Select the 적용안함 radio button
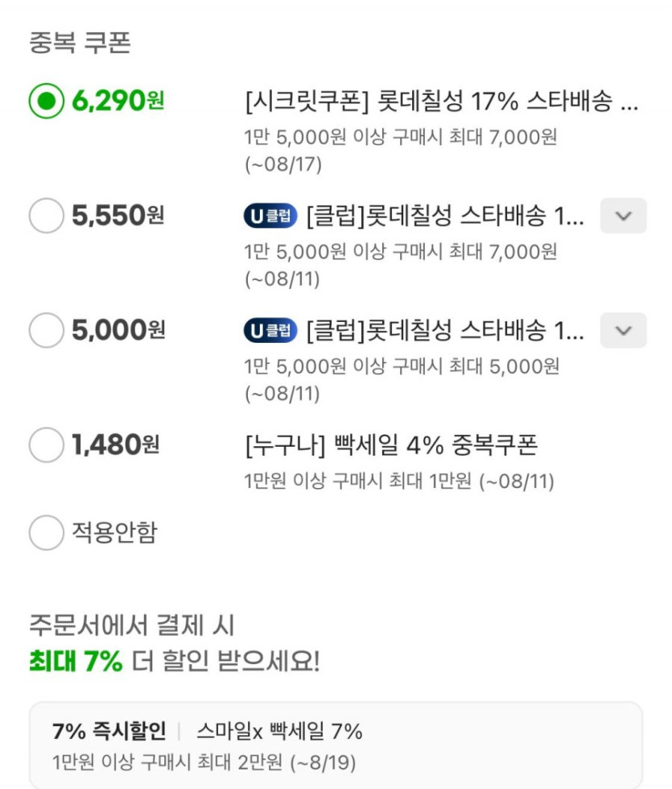 click(46, 533)
